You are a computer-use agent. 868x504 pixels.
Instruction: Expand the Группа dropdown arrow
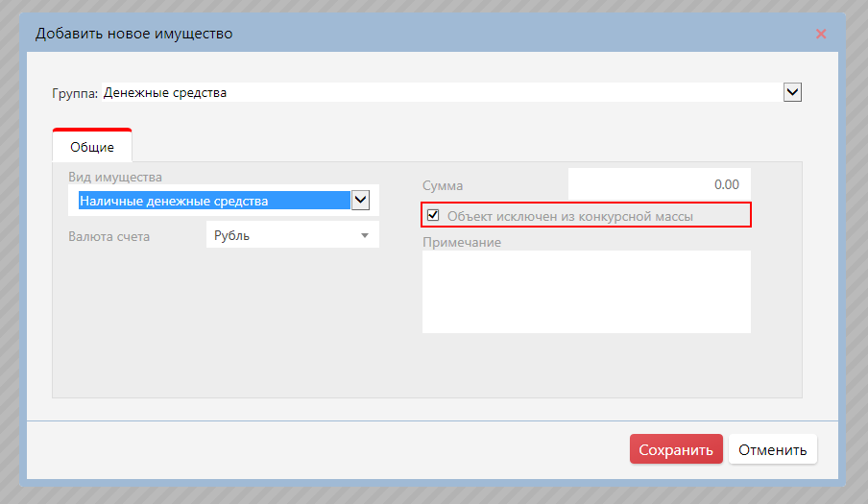(x=792, y=92)
